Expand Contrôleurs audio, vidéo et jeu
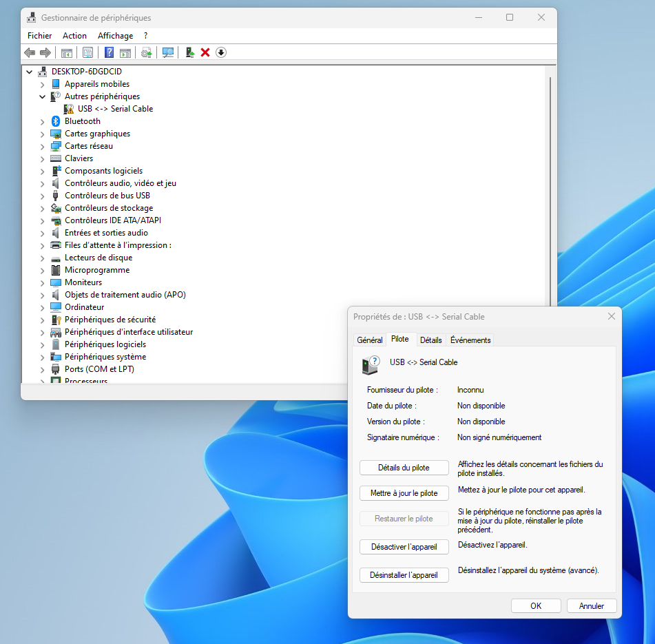Screen dimensions: 655x644 tap(42, 184)
